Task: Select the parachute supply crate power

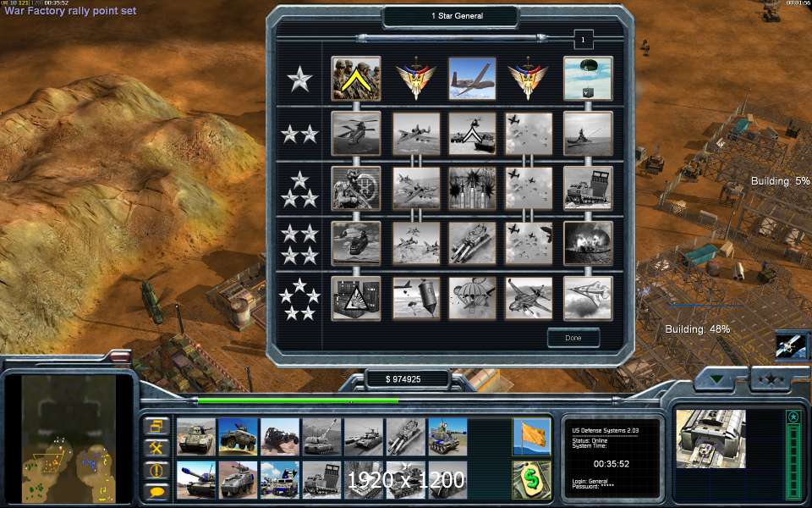Action: tap(588, 79)
